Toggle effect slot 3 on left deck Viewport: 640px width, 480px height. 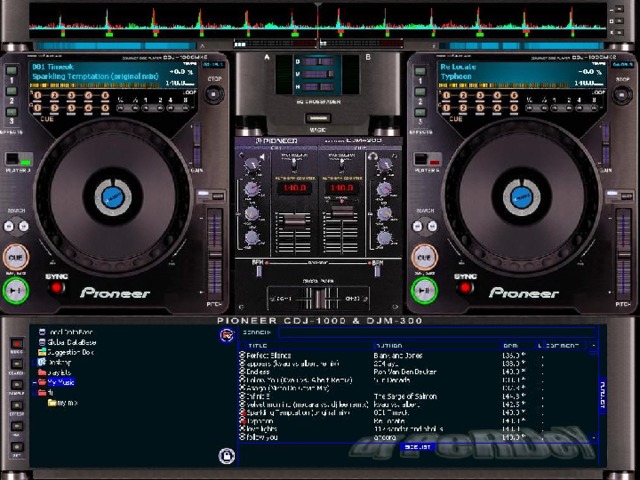pyautogui.click(x=11, y=112)
